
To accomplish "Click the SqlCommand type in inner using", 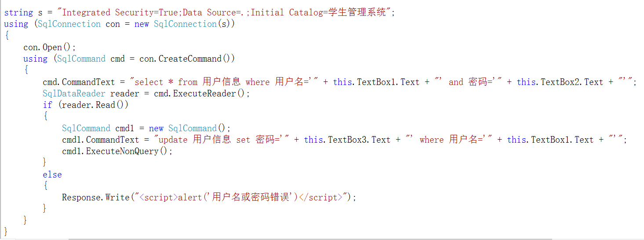I will [x=81, y=59].
